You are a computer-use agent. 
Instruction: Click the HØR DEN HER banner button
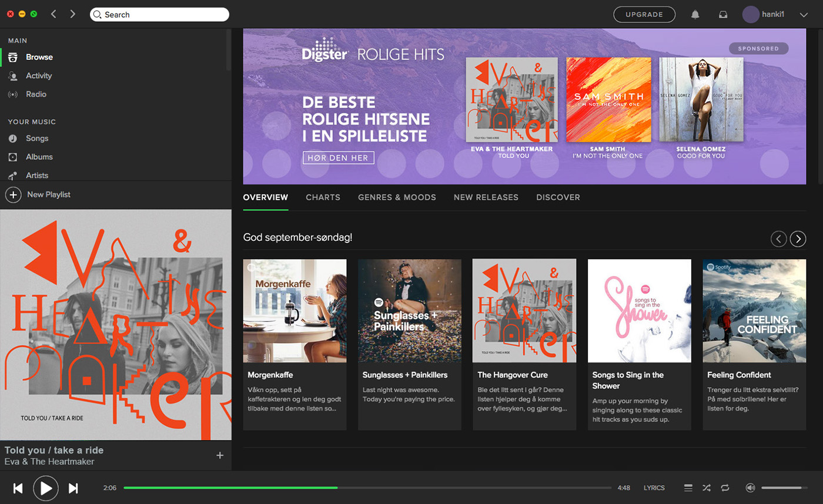point(339,157)
